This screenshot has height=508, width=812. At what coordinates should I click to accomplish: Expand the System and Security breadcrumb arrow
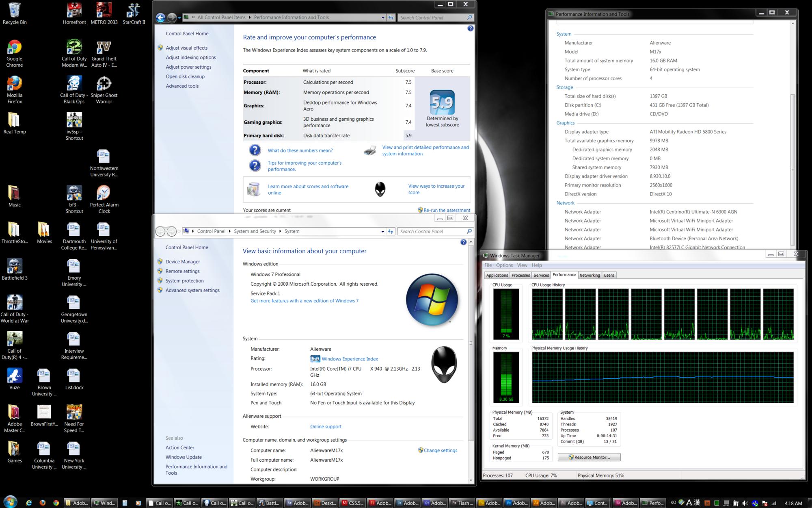(280, 231)
